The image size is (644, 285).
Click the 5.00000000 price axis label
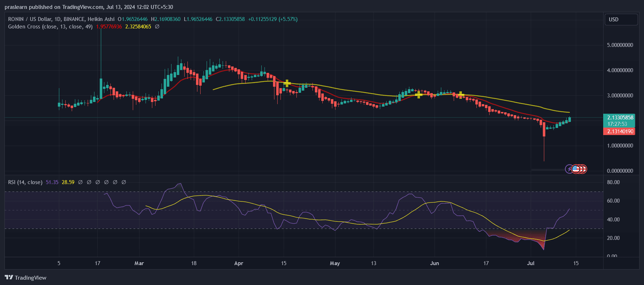pyautogui.click(x=620, y=45)
